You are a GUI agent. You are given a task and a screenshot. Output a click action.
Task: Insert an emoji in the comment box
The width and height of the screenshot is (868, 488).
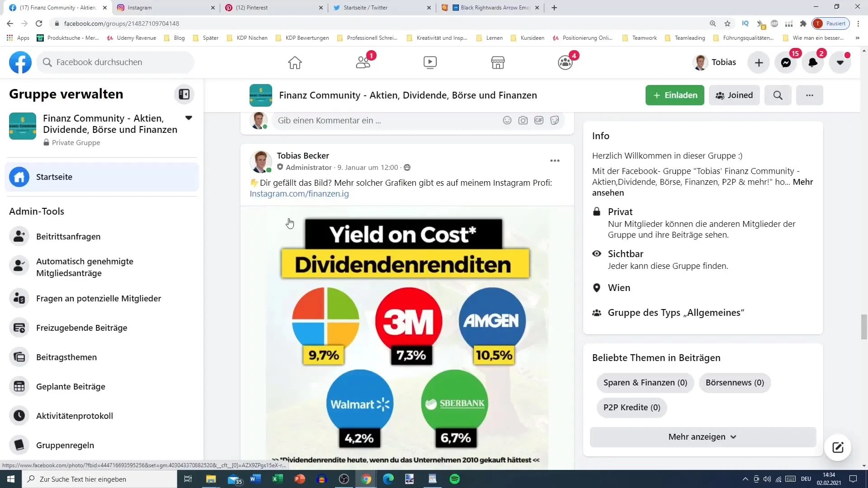tap(507, 120)
